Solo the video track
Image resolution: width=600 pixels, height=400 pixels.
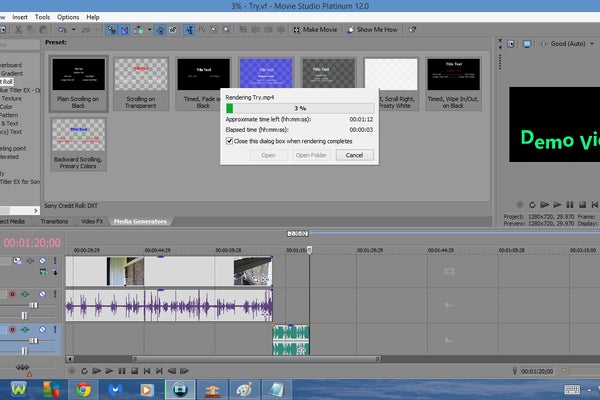point(55,261)
